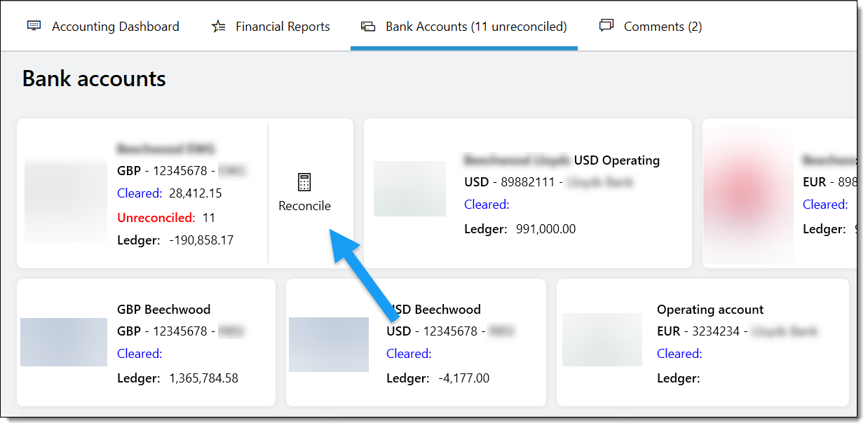The height and width of the screenshot is (428, 868).
Task: Click the ledger value 1,365,784.58
Action: (x=203, y=378)
